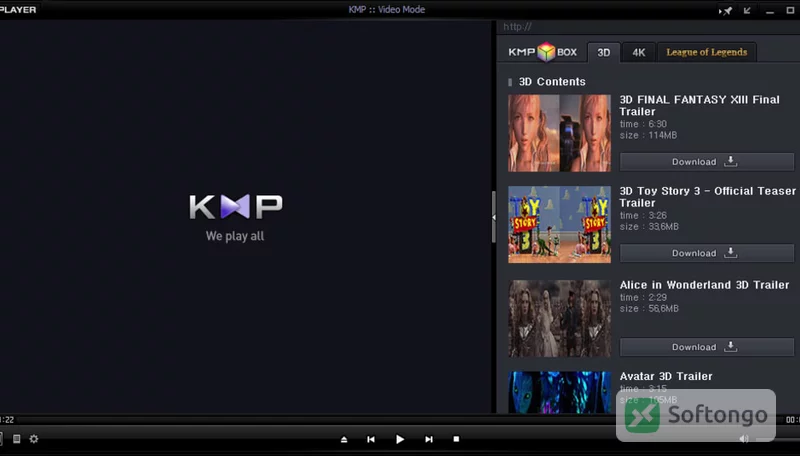Click the compact mode arrow icon in title bar
The image size is (800, 456).
(747, 11)
